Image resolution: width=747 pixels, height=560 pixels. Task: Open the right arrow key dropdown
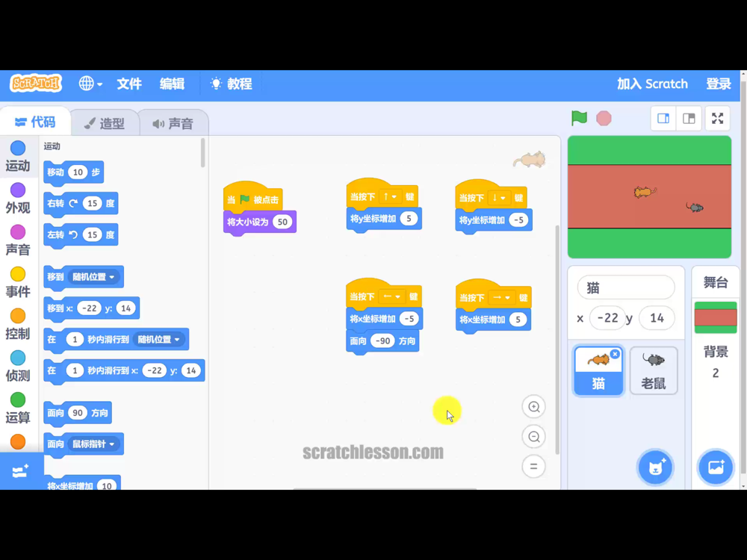502,298
